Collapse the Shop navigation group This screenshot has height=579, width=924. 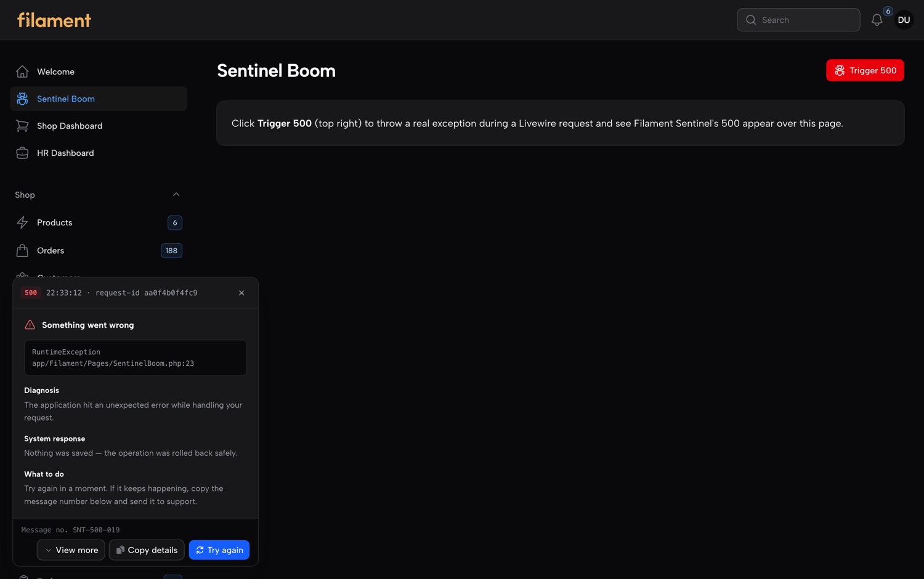tap(176, 195)
